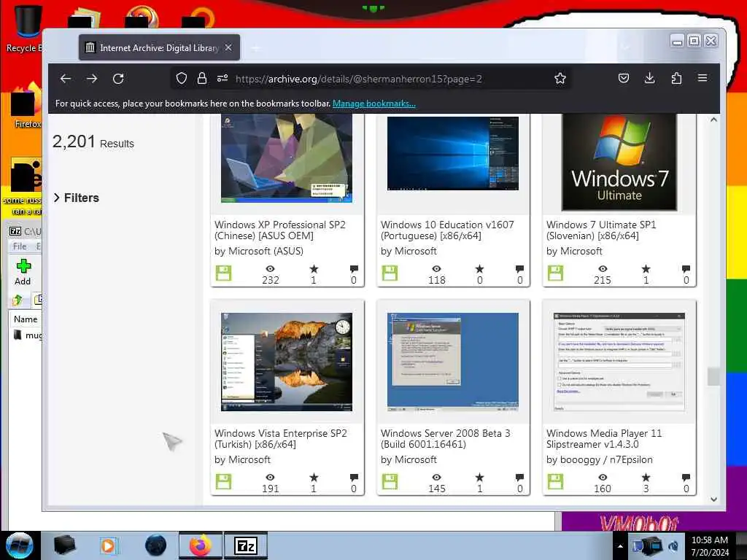Click the software floppy icon on Windows 10 card

(390, 273)
